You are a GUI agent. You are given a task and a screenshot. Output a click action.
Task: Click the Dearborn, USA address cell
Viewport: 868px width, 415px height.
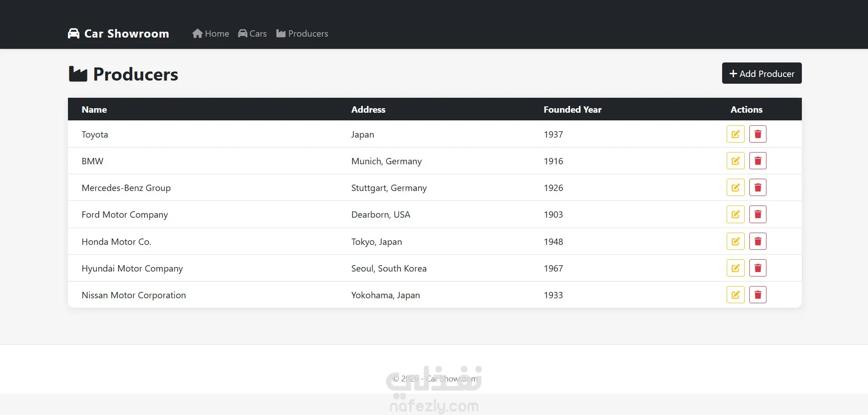[x=381, y=215]
